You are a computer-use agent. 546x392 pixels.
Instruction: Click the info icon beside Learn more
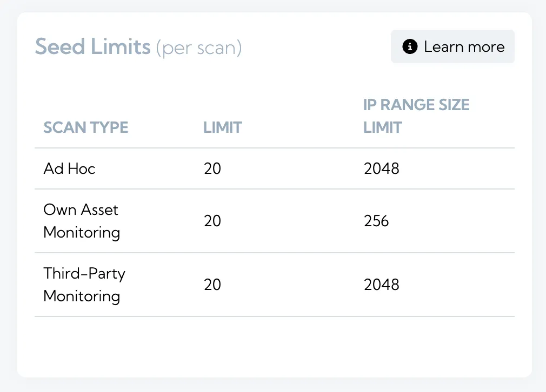410,46
